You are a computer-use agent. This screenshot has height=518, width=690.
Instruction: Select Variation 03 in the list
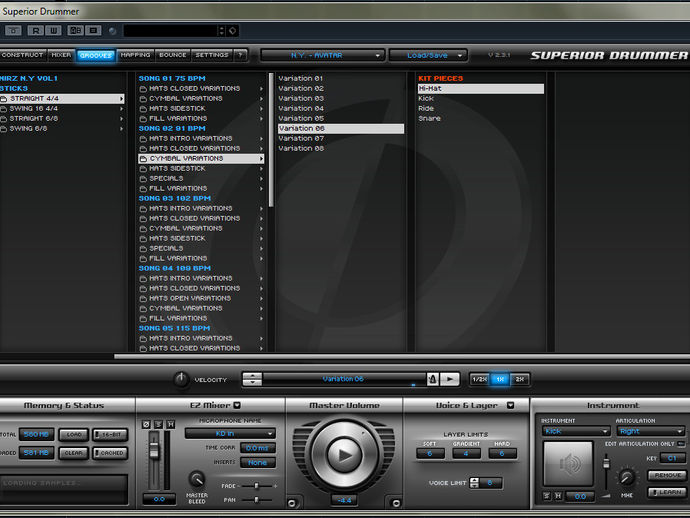coord(301,99)
